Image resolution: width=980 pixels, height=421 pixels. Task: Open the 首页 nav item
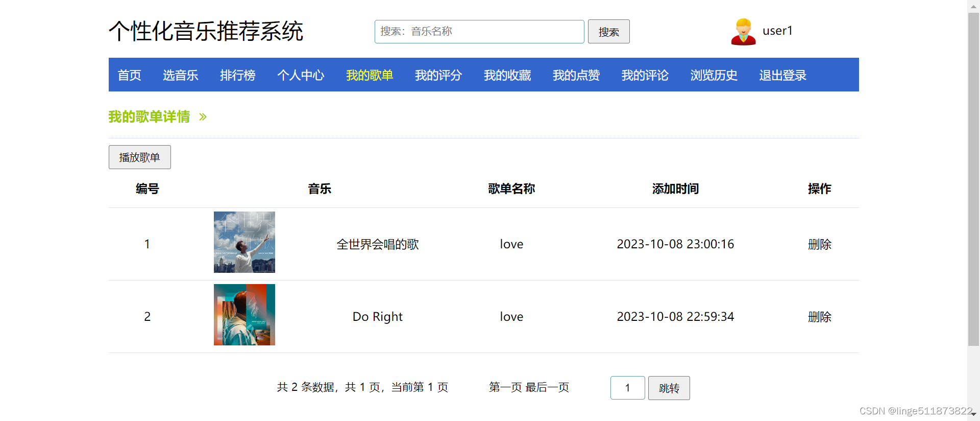[x=129, y=75]
